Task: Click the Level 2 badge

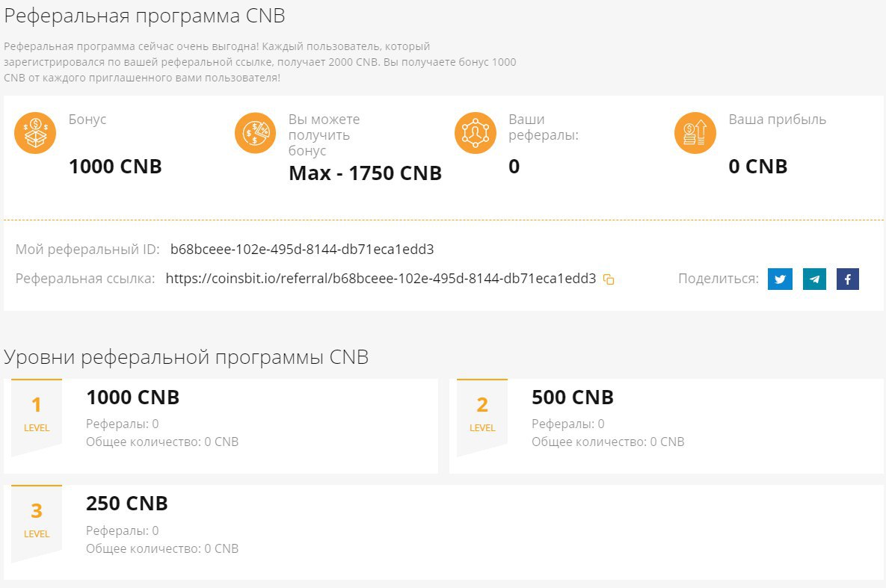Action: pos(482,414)
